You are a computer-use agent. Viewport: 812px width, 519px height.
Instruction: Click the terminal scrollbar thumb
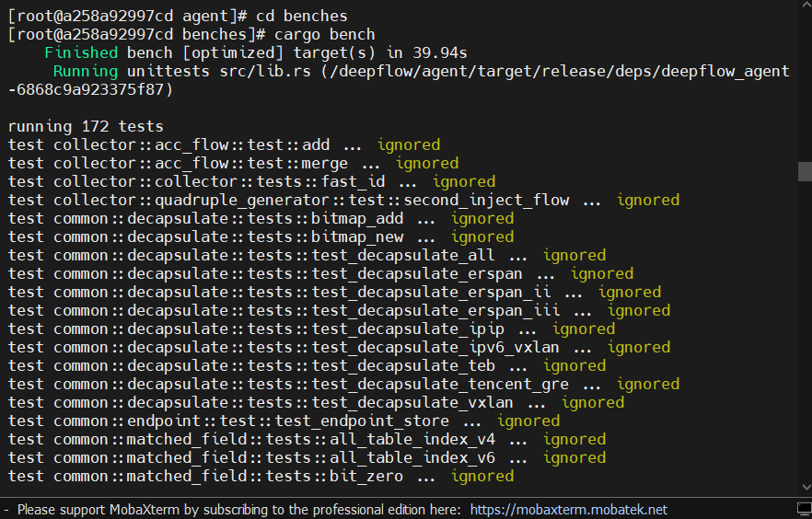coord(804,171)
